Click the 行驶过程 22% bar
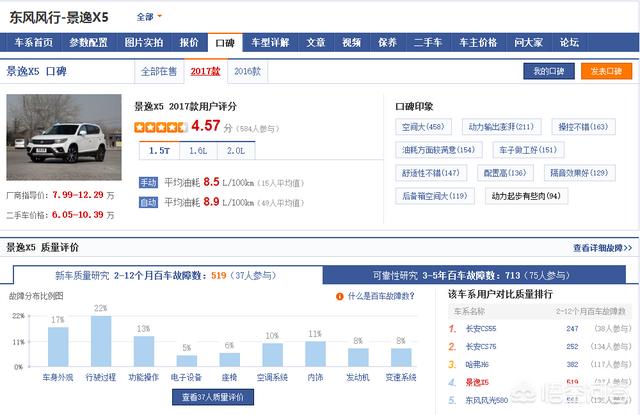Image resolution: width=640 pixels, height=415 pixels. tap(101, 341)
